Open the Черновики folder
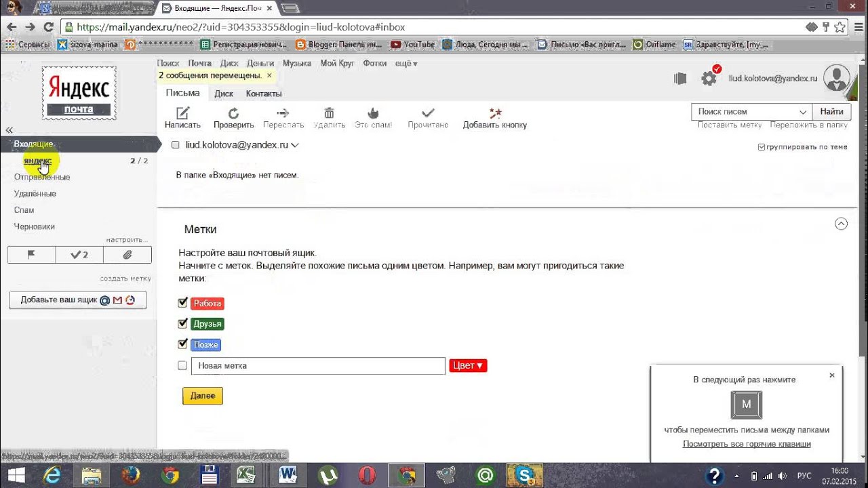Image resolution: width=868 pixels, height=488 pixels. [x=35, y=226]
